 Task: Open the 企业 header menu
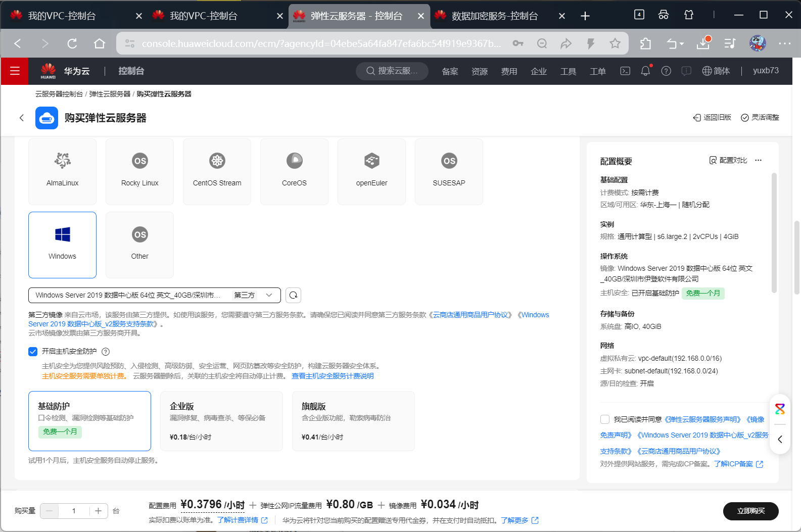click(x=539, y=71)
